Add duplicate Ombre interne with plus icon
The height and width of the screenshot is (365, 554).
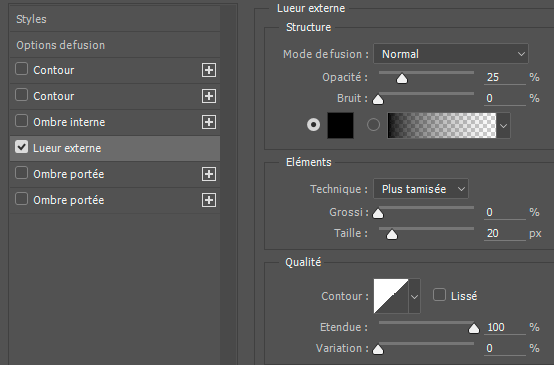[x=209, y=122]
